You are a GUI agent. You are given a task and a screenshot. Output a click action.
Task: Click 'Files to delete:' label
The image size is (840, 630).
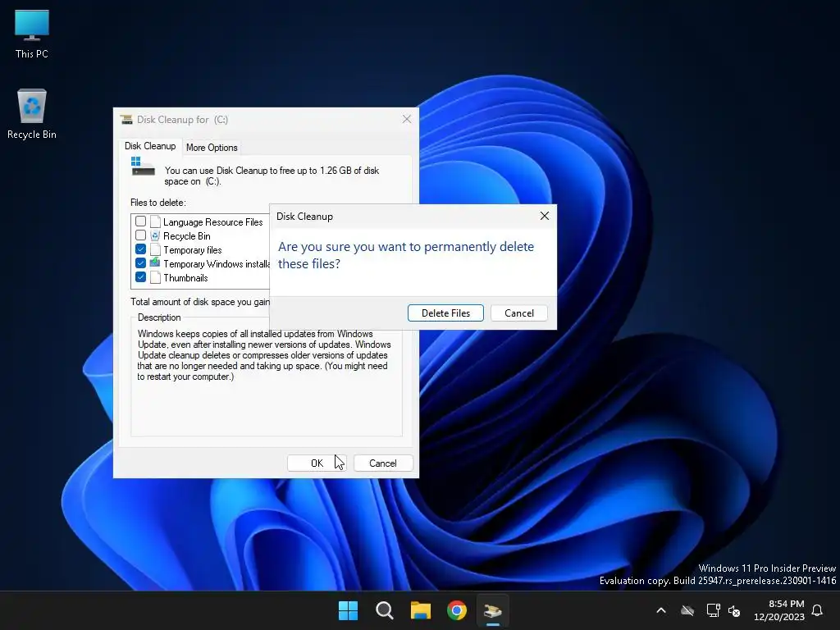coord(158,203)
